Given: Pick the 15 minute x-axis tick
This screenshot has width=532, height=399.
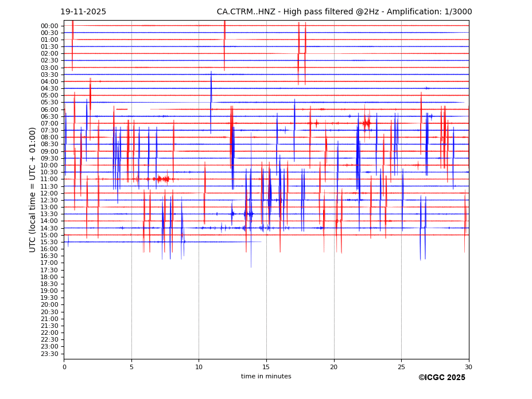Looking at the screenshot, I should pos(266,367).
